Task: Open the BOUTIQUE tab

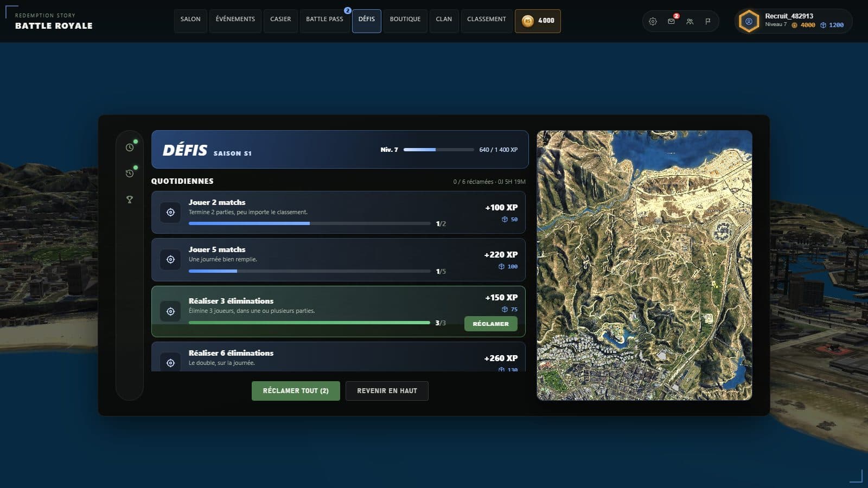Action: (405, 21)
